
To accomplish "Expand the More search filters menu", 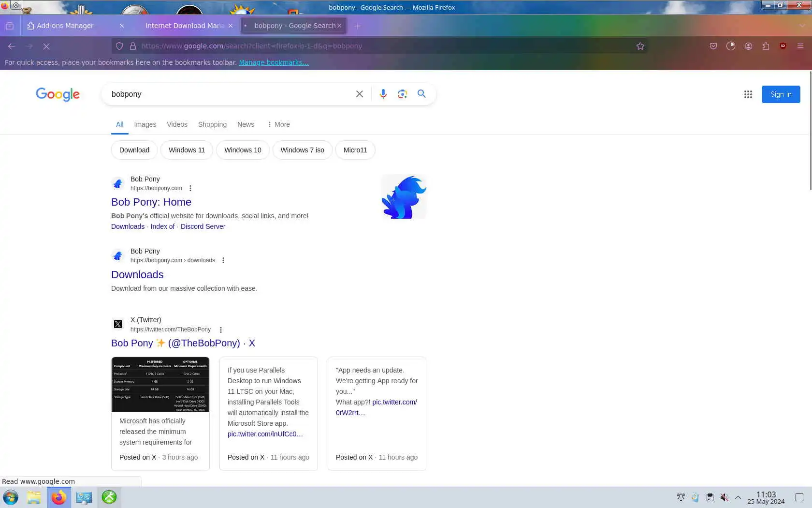I will tap(278, 124).
